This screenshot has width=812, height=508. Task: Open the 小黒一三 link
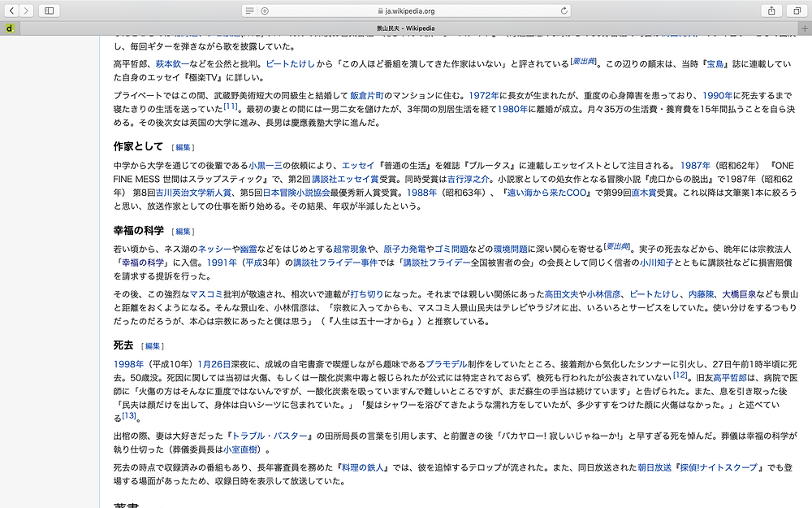[266, 166]
